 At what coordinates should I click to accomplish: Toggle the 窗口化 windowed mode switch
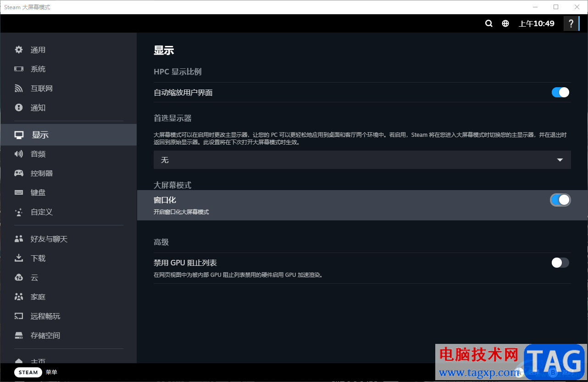(560, 200)
